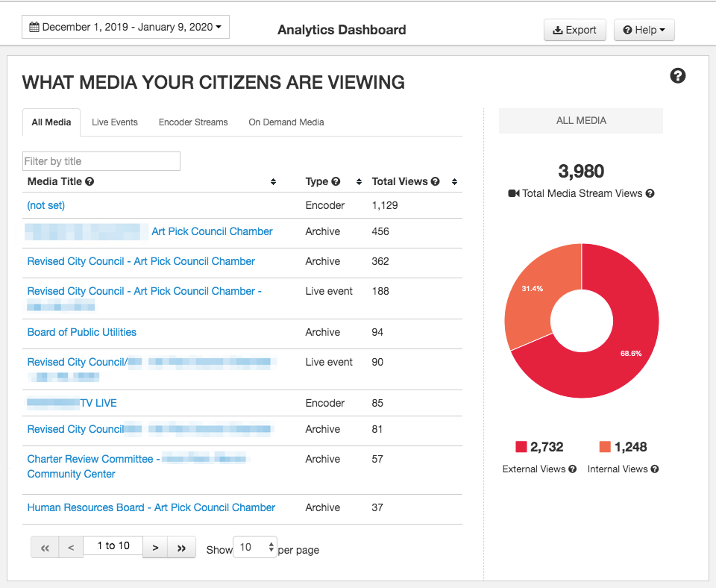Click the Export button

pos(574,30)
